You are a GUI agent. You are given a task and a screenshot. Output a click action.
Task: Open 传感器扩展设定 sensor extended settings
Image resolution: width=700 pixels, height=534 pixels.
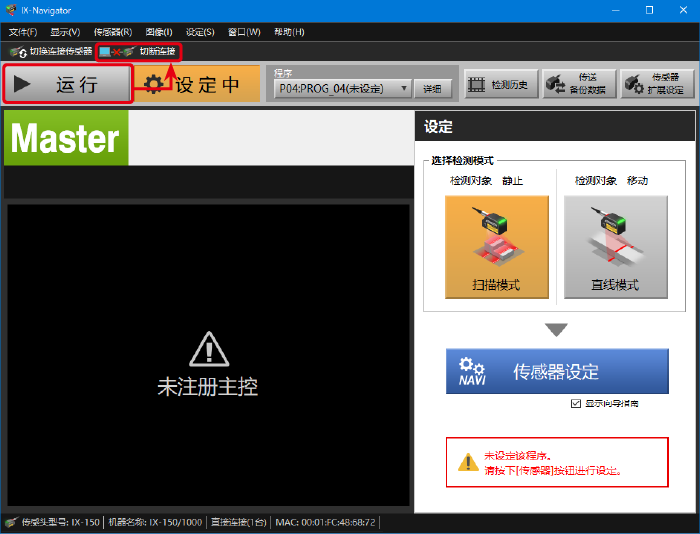click(x=657, y=85)
